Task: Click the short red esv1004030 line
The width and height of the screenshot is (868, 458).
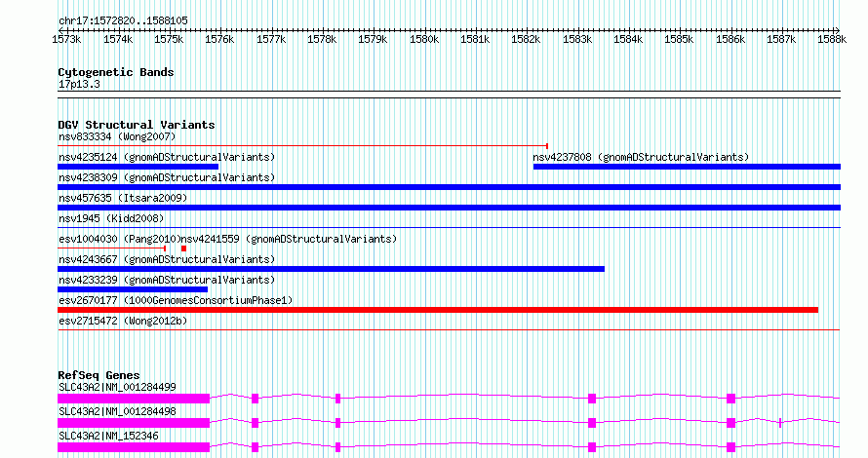Action: [x=112, y=248]
